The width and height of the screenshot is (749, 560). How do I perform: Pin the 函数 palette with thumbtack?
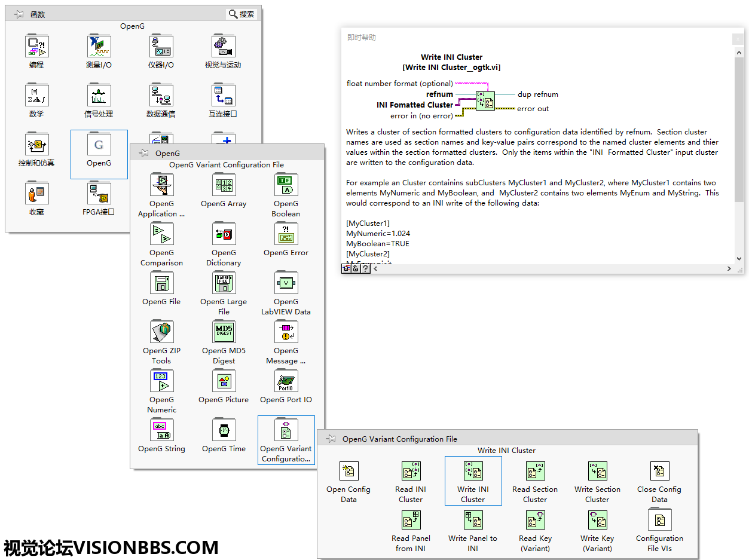pyautogui.click(x=19, y=14)
